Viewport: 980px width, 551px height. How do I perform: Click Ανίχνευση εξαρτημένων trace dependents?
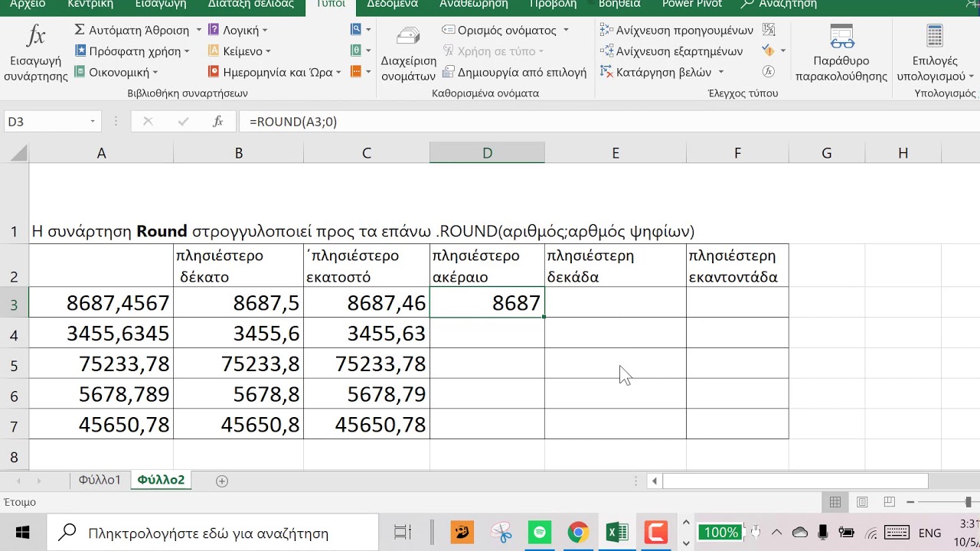671,51
